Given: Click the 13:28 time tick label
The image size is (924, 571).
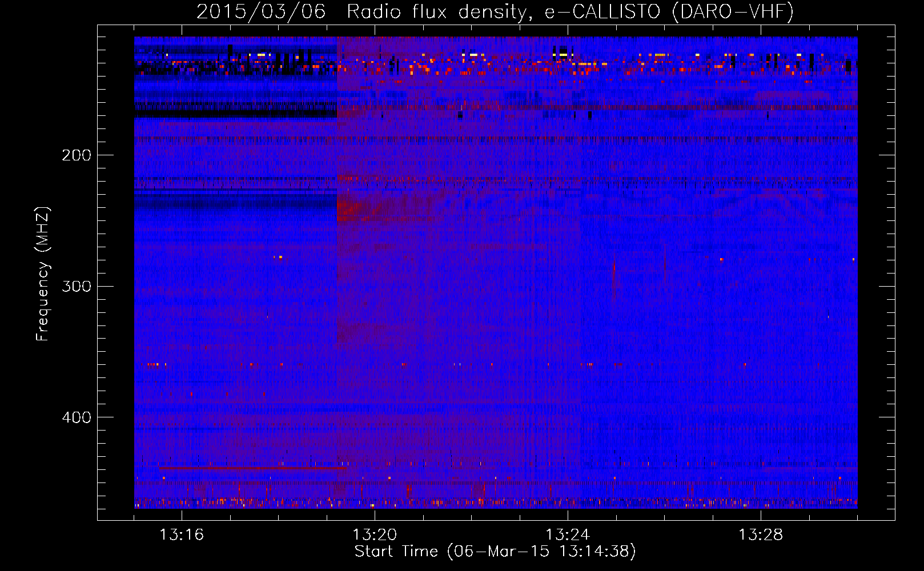Looking at the screenshot, I should tap(761, 535).
